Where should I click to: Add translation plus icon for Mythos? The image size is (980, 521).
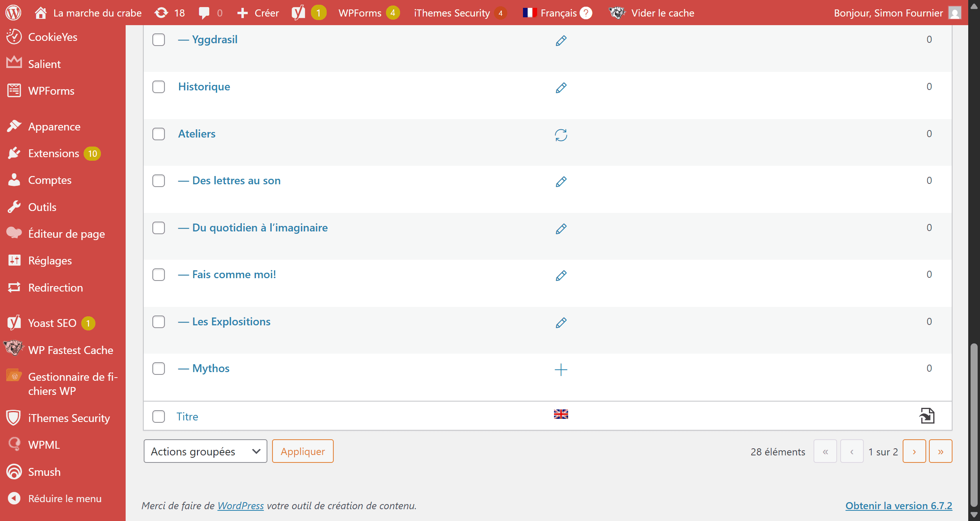point(561,369)
